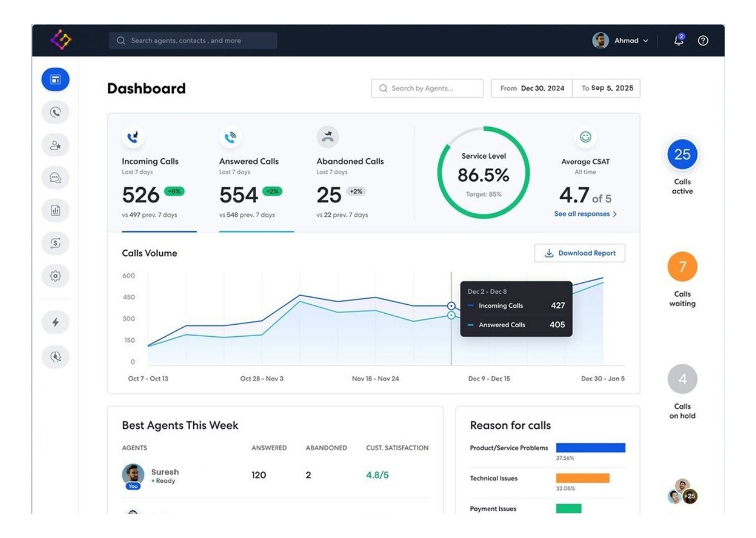The height and width of the screenshot is (538, 756).
Task: Click the Search by Agents field
Action: (x=427, y=88)
